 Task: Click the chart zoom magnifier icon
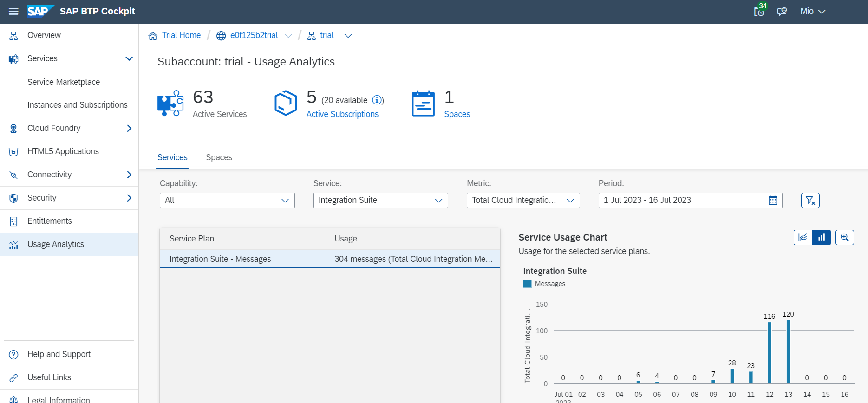pos(845,237)
